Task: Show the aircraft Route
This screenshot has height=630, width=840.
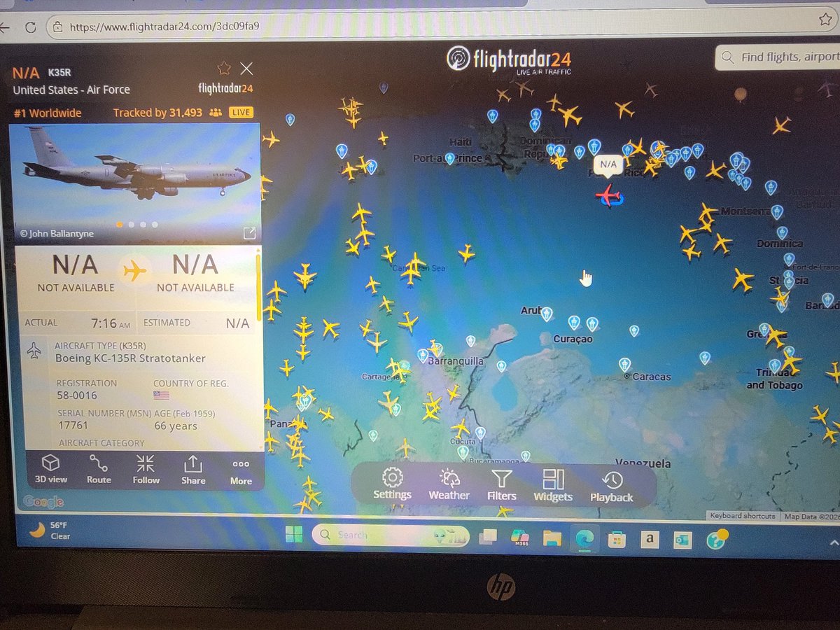Action: 99,469
